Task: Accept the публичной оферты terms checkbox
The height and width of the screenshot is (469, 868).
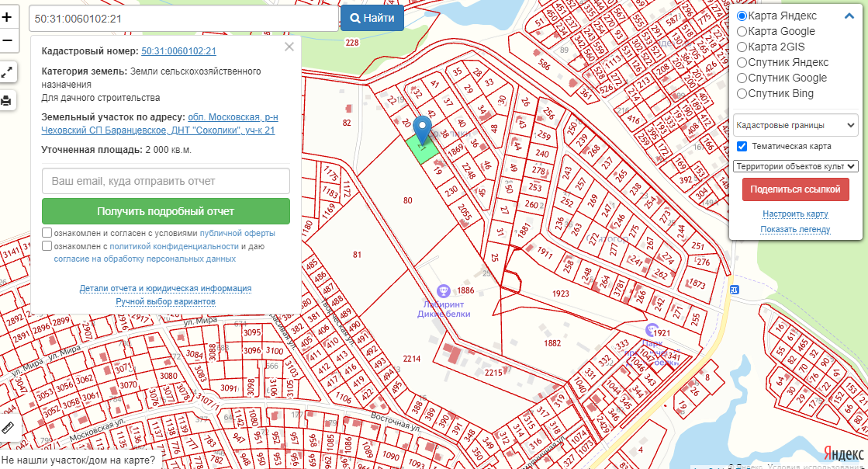Action: 47,233
